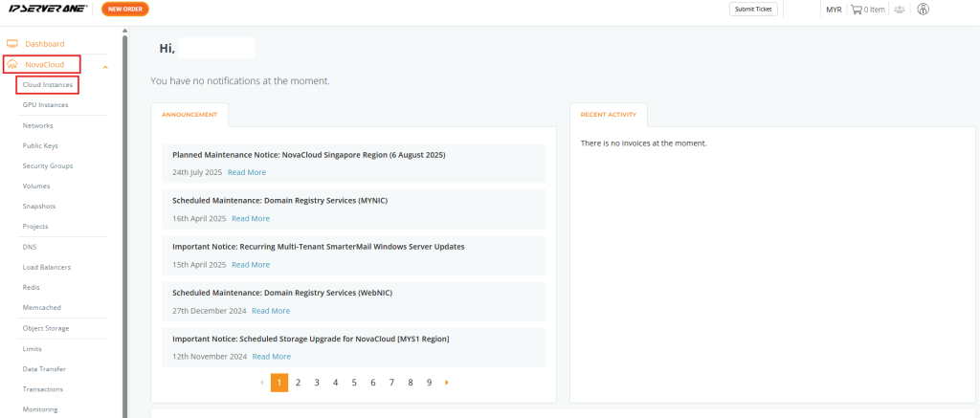The height and width of the screenshot is (418, 980).
Task: Click the NovaCloud cloud icon
Action: pyautogui.click(x=11, y=64)
